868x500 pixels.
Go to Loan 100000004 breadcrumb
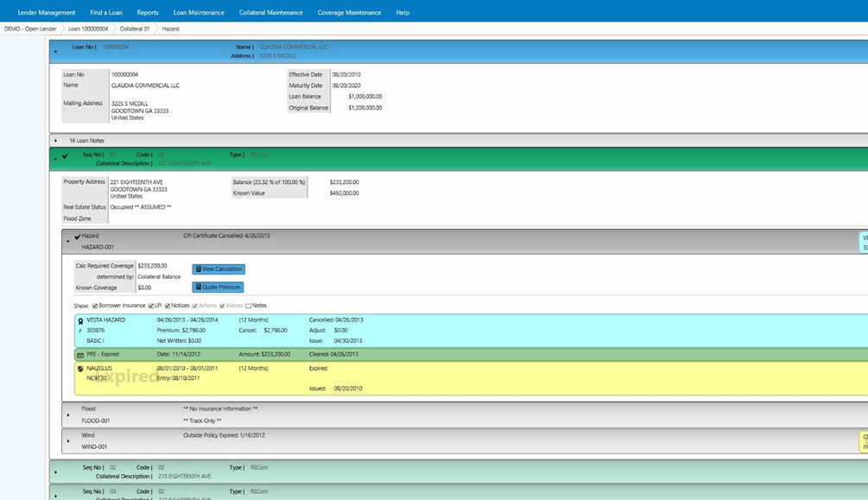click(x=88, y=28)
